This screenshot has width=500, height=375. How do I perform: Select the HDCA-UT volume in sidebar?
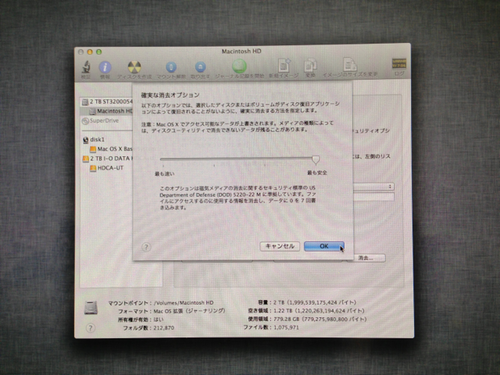click(x=107, y=168)
